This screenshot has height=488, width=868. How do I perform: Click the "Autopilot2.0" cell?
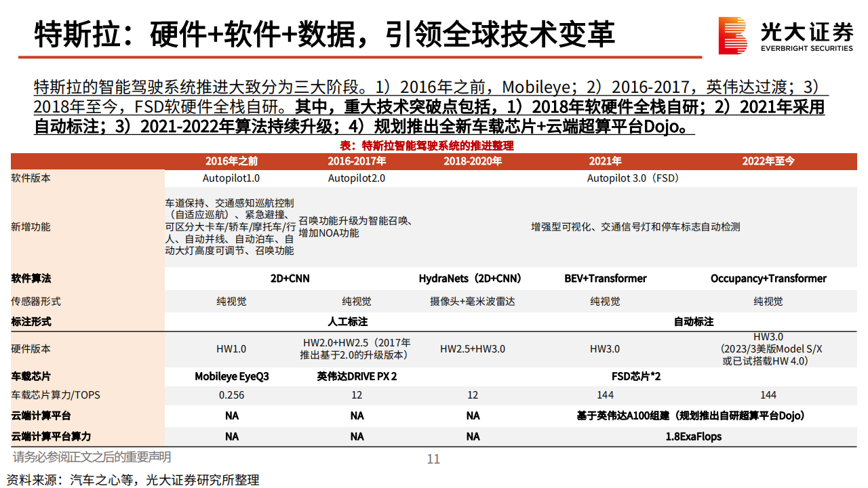tap(357, 178)
